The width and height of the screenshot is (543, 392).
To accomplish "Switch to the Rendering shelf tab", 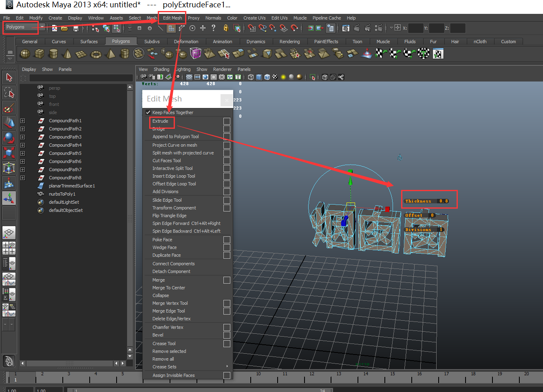I will click(x=289, y=42).
